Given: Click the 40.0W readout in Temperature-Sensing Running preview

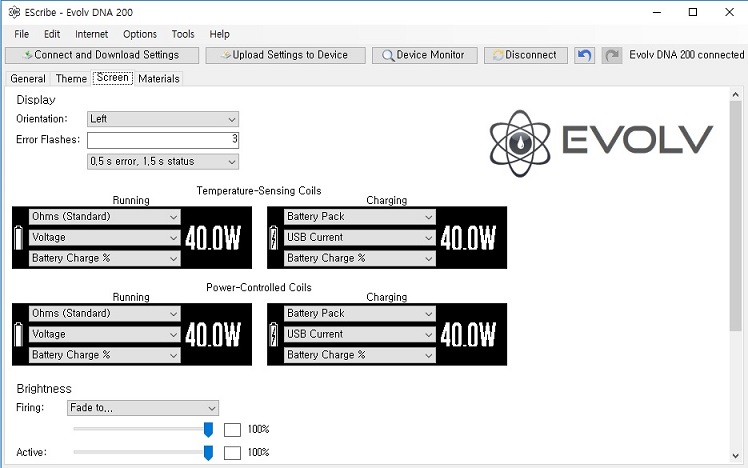Looking at the screenshot, I should (213, 238).
